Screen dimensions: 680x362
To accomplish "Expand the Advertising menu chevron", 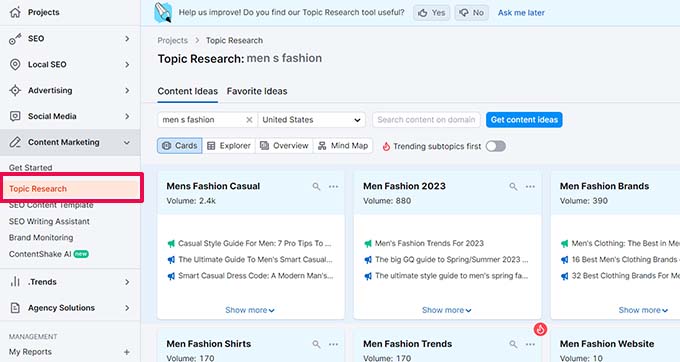I will [x=127, y=90].
